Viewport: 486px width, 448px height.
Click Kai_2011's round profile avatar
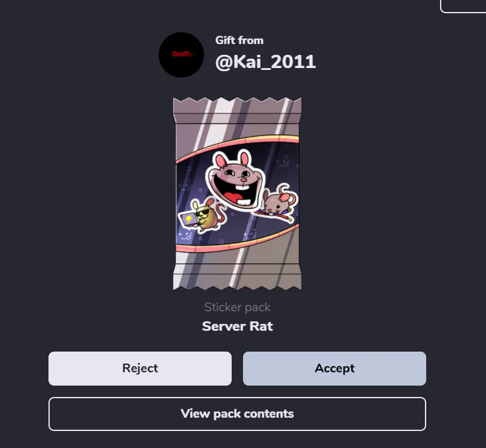(x=181, y=55)
